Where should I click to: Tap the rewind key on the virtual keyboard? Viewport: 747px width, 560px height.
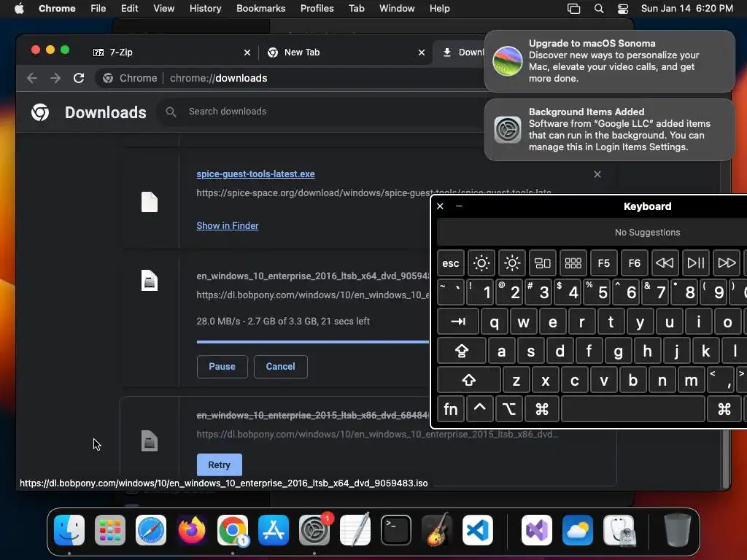[665, 262]
